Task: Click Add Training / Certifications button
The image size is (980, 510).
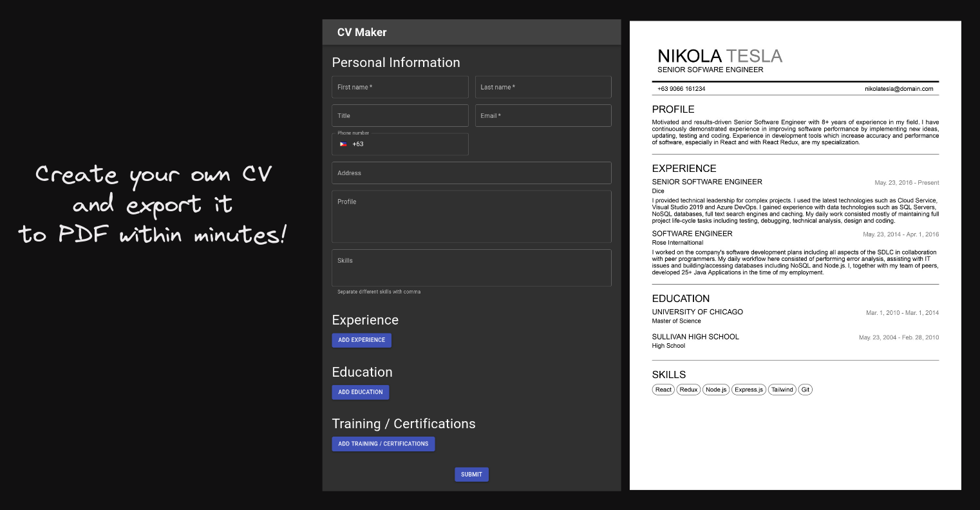Action: tap(383, 444)
